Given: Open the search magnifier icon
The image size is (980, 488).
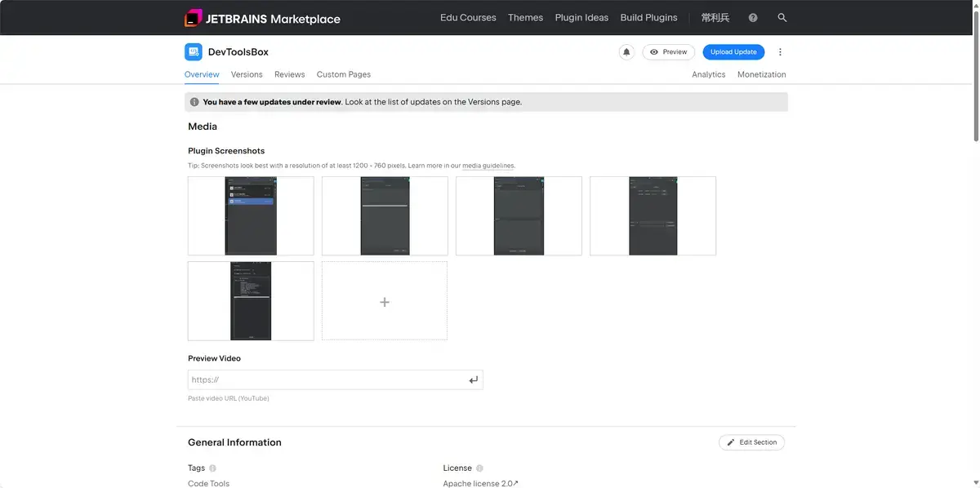Looking at the screenshot, I should (782, 18).
